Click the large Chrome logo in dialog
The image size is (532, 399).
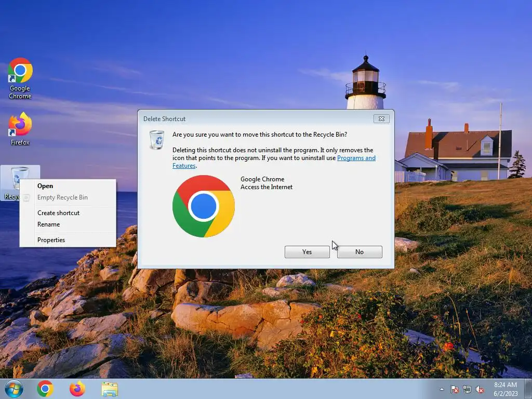204,206
